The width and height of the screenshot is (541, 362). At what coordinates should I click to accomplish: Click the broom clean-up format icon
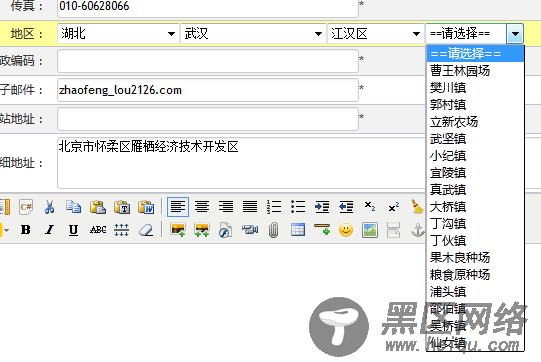click(x=417, y=207)
